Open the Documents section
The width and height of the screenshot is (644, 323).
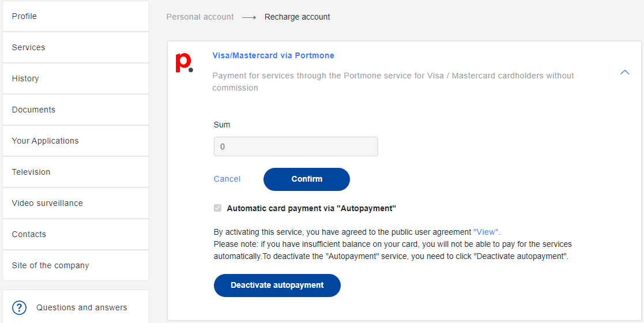(76, 110)
